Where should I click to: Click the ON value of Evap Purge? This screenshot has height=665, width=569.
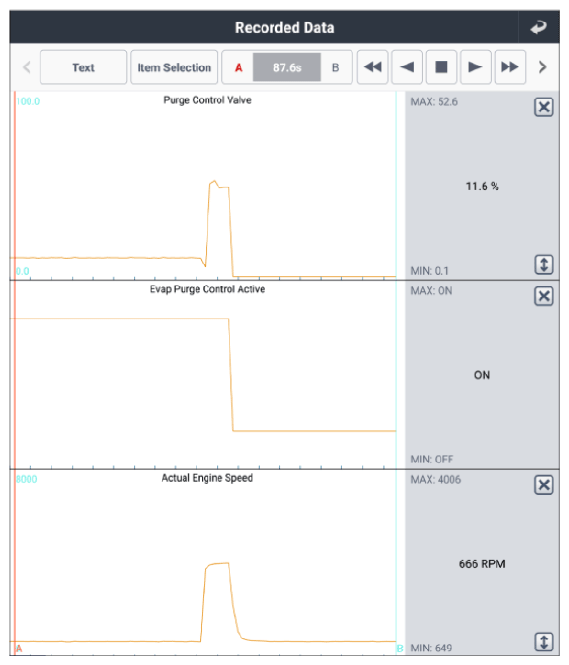click(482, 375)
